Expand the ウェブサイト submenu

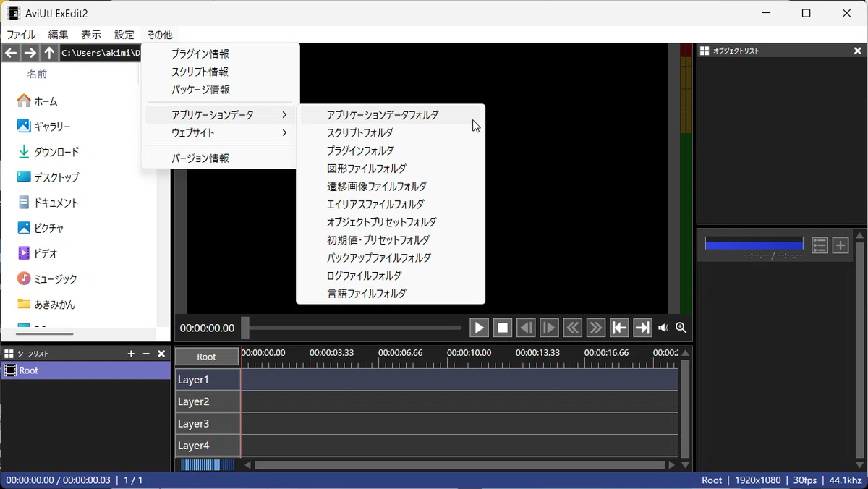point(220,133)
